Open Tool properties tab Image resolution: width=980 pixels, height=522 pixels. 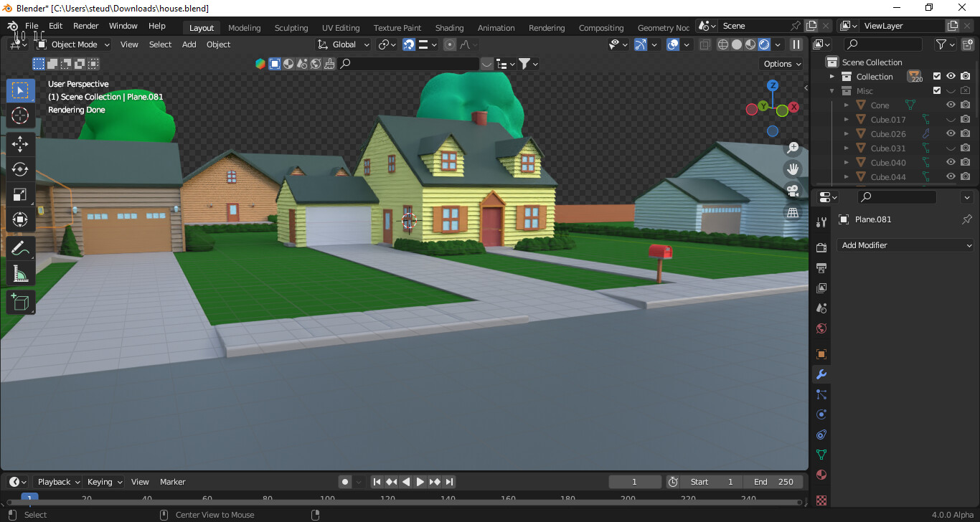tap(822, 222)
